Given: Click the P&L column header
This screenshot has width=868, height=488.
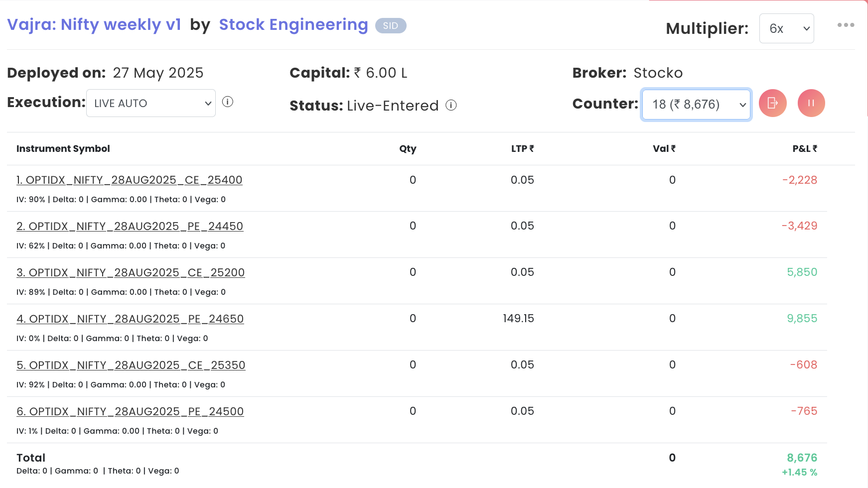Looking at the screenshot, I should (804, 148).
